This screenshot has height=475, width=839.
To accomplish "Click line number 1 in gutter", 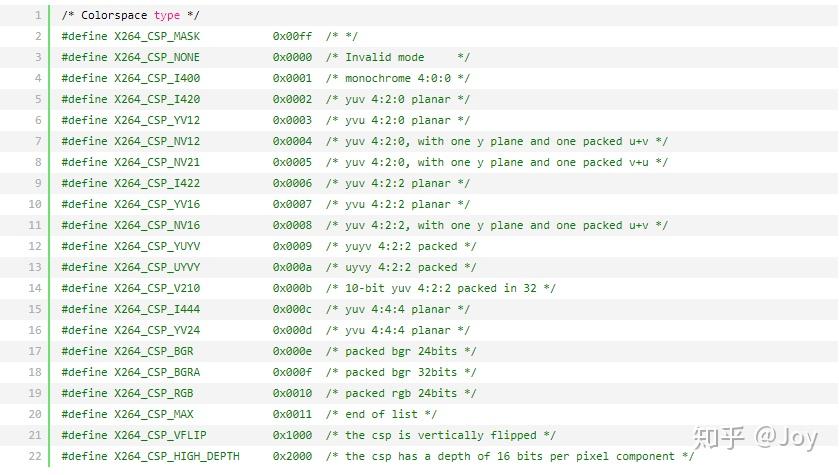I will 37,16.
